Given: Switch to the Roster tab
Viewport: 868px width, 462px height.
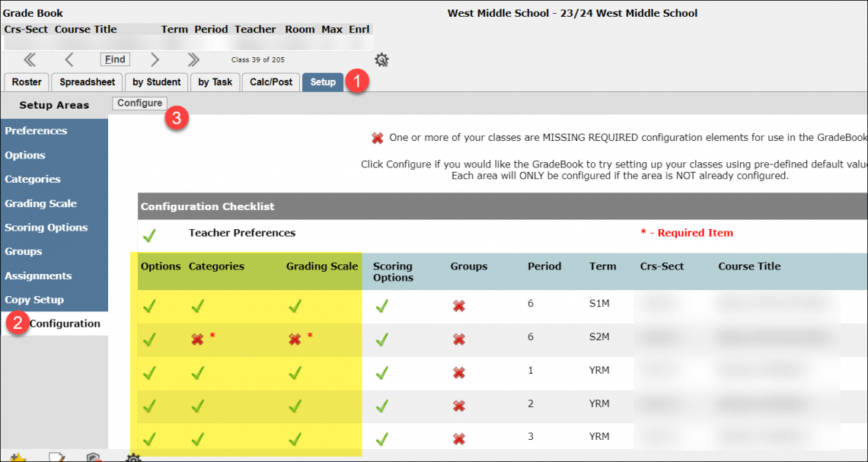Looking at the screenshot, I should (x=27, y=81).
